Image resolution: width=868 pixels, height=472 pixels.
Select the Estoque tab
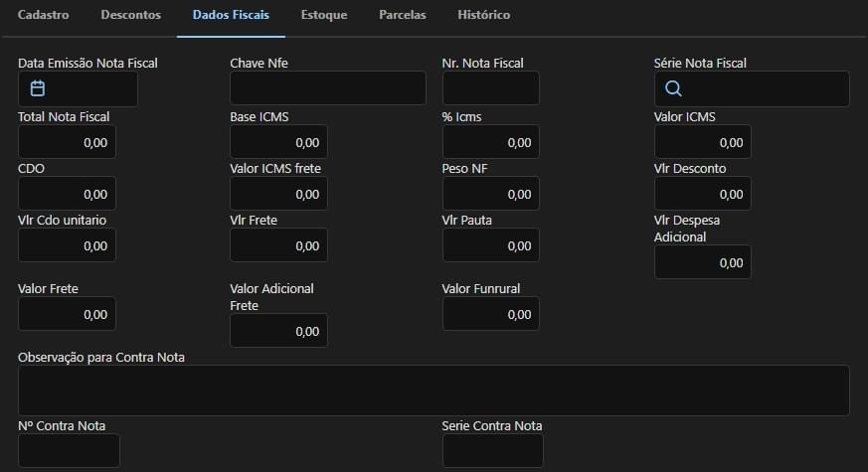pos(324,16)
